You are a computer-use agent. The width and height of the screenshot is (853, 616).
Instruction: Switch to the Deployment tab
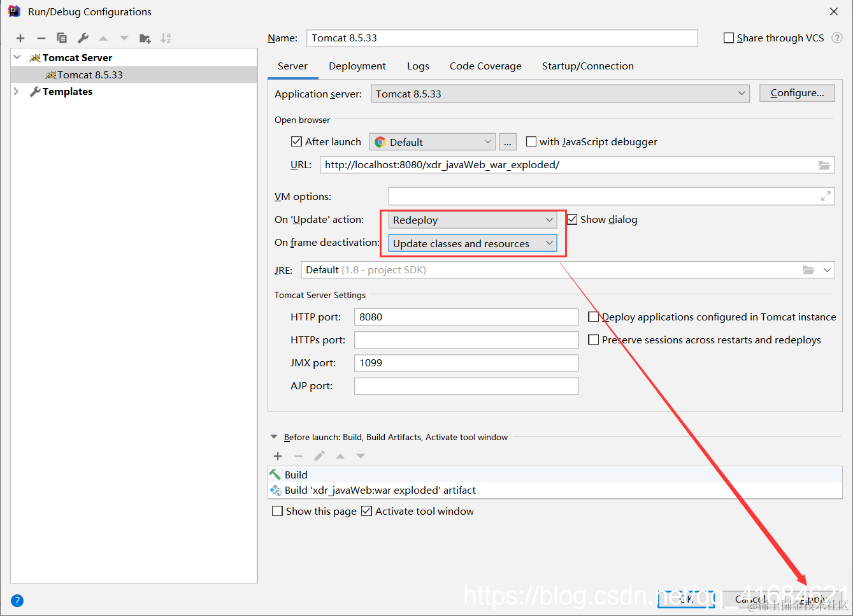357,66
